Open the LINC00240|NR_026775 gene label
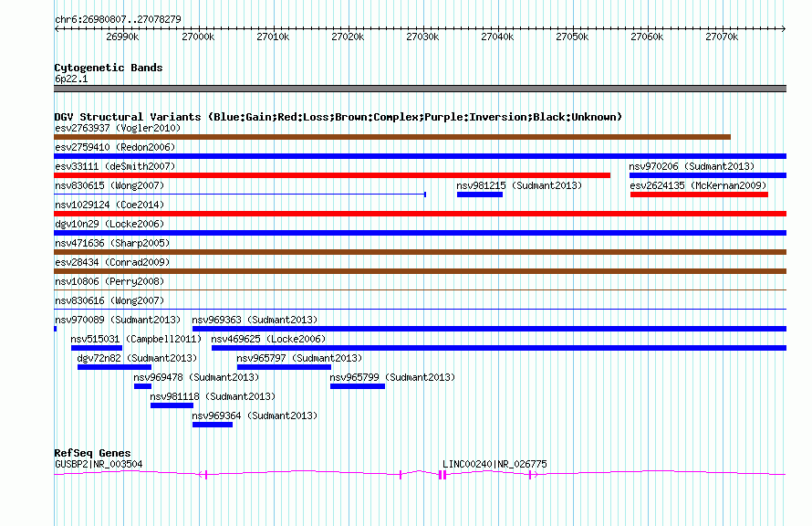This screenshot has width=812, height=526. tap(494, 464)
